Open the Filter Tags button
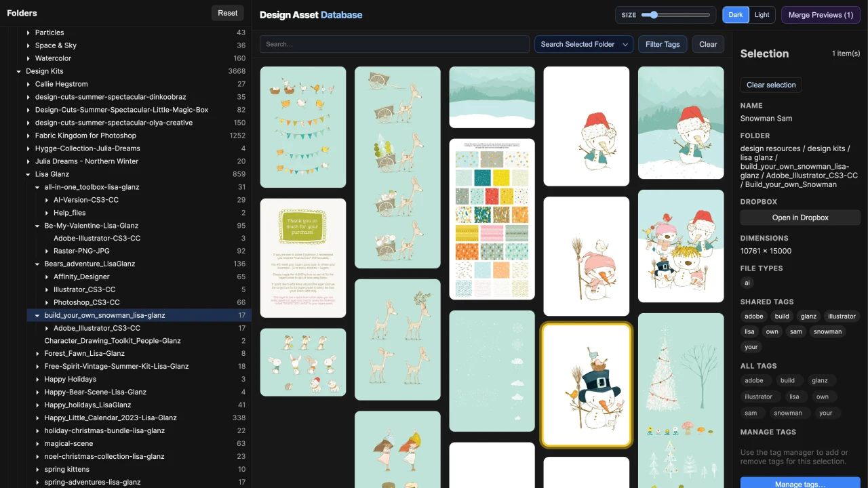868x488 pixels. coord(663,44)
